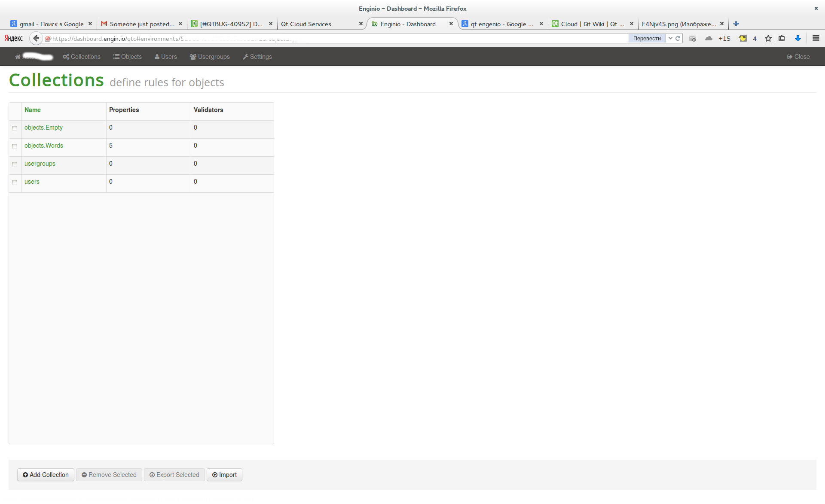Click the URL address field
This screenshot has width=825, height=504.
pos(335,39)
